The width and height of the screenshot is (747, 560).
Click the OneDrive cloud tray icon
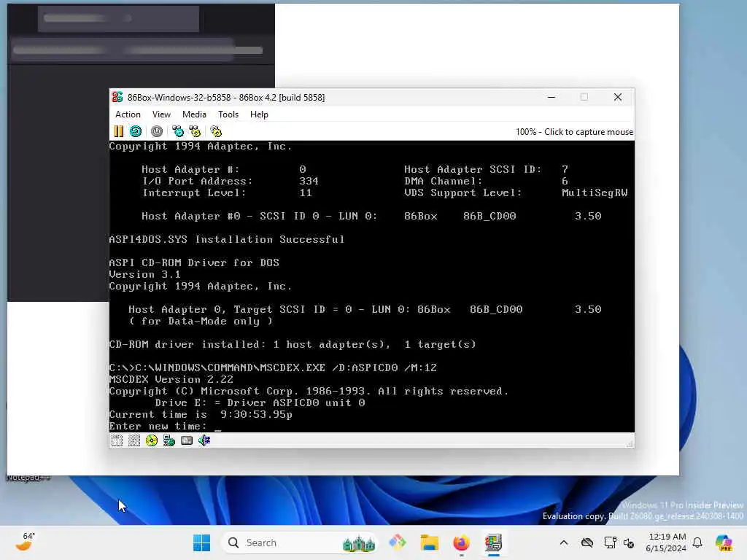coord(587,542)
